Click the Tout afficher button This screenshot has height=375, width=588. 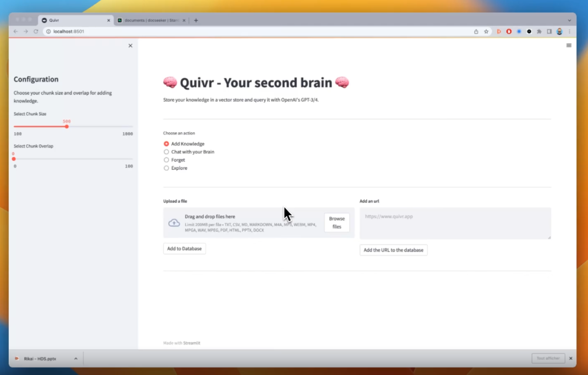pos(548,359)
